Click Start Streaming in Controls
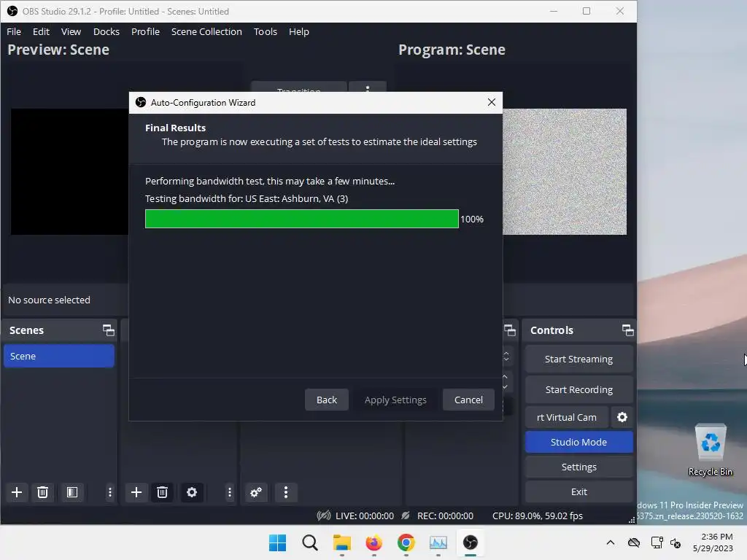The image size is (747, 560). 578,359
